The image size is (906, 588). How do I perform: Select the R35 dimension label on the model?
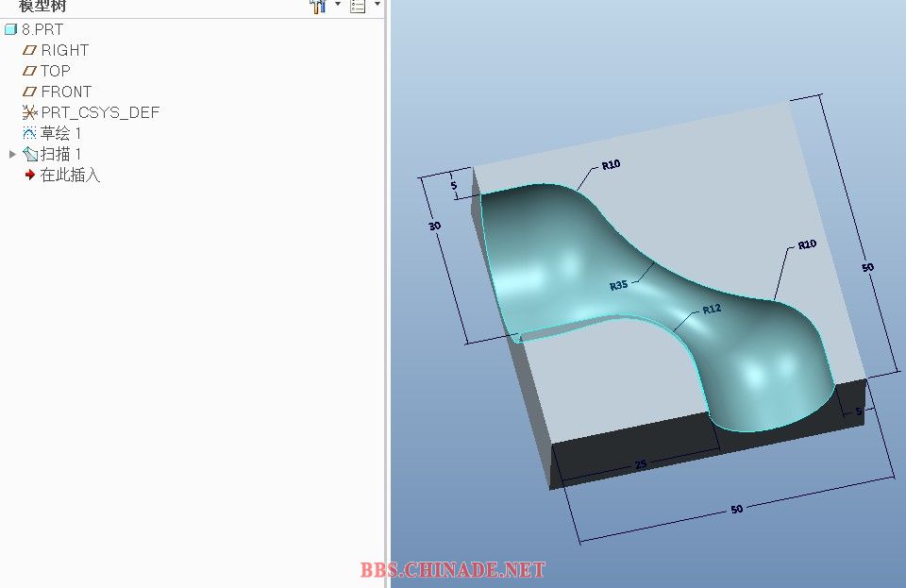pos(618,285)
